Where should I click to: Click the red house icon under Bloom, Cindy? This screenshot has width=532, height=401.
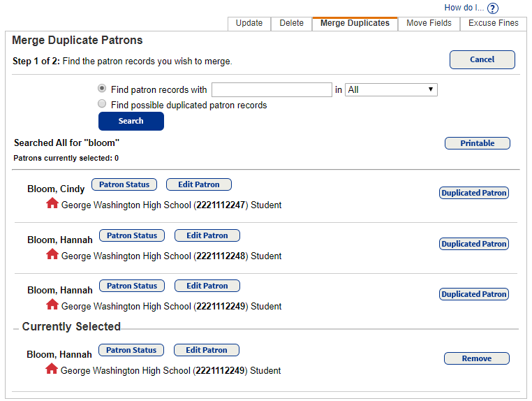pyautogui.click(x=52, y=203)
